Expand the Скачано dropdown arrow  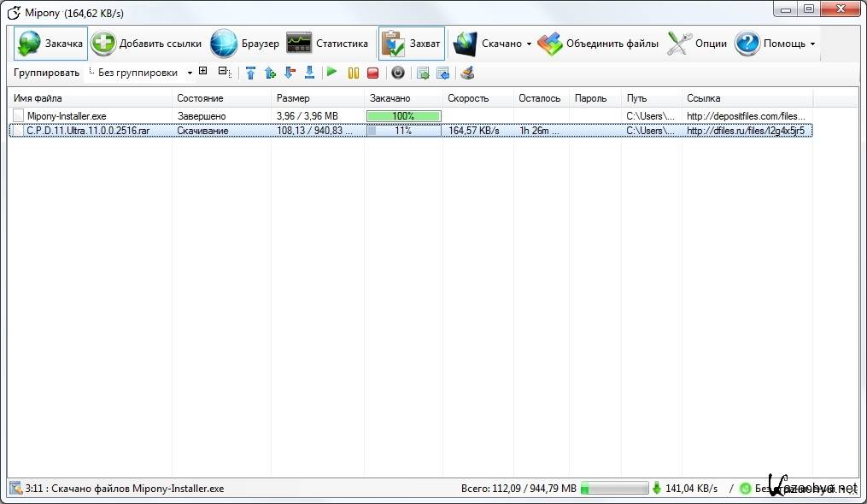pyautogui.click(x=529, y=44)
